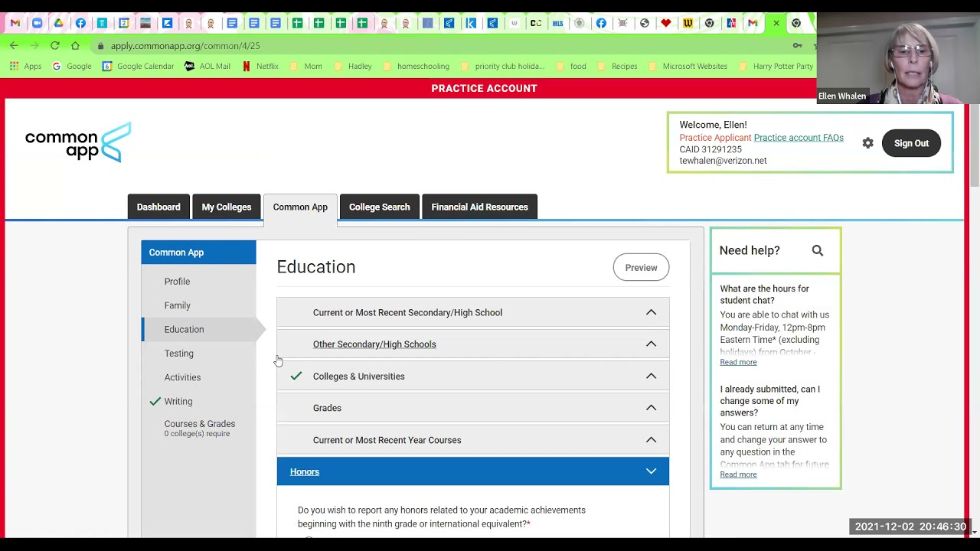
Task: Click the Common App sidebar header
Action: 198,253
